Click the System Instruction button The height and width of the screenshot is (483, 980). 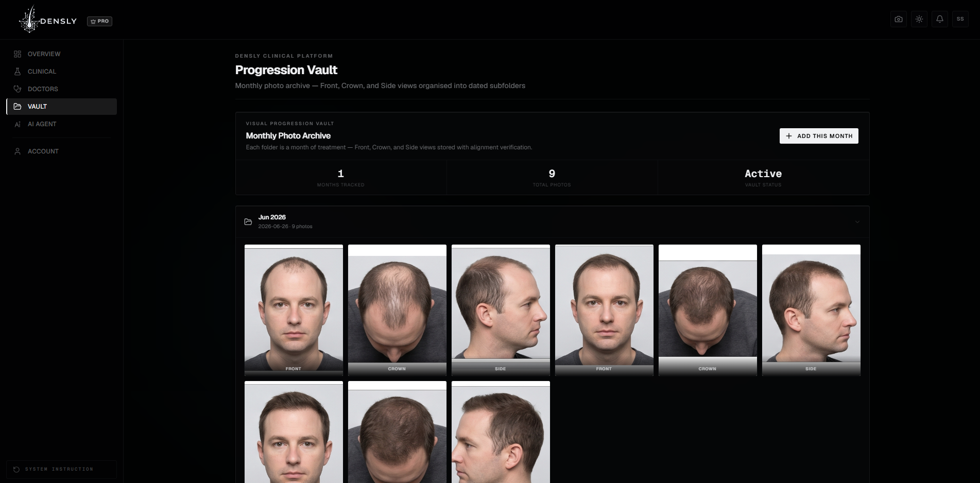[x=62, y=469]
